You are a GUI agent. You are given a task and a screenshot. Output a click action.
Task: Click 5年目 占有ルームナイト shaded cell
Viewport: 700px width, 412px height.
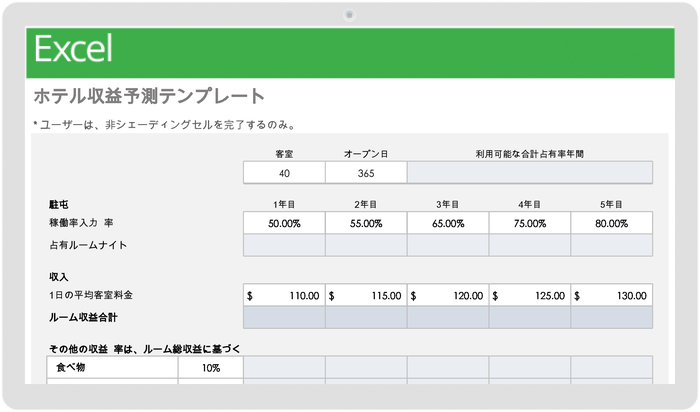coord(612,245)
